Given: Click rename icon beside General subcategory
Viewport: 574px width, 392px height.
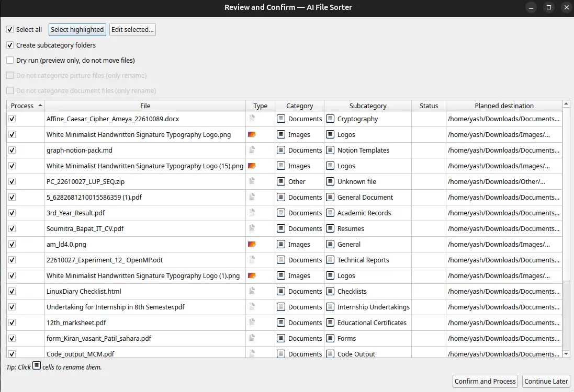Looking at the screenshot, I should (x=330, y=244).
